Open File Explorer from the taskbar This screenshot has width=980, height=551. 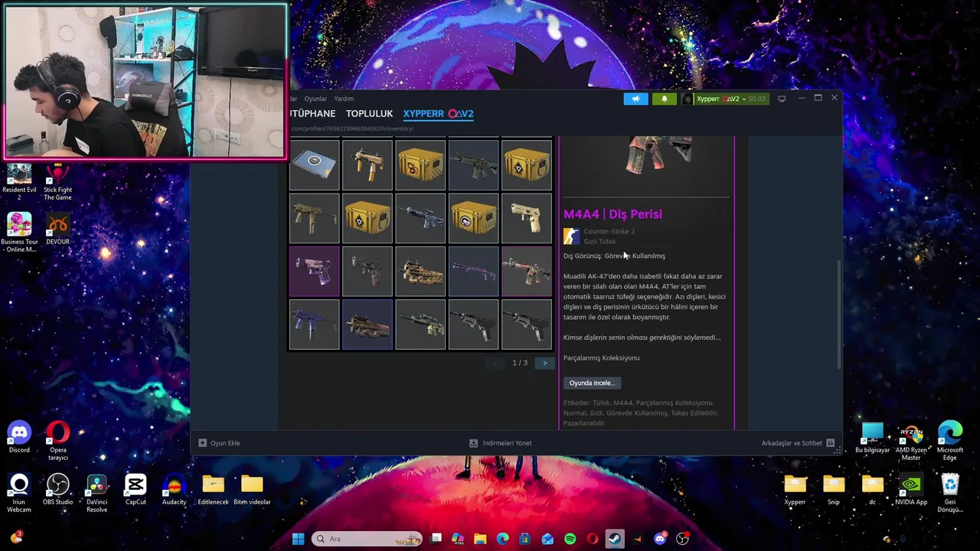tap(480, 539)
